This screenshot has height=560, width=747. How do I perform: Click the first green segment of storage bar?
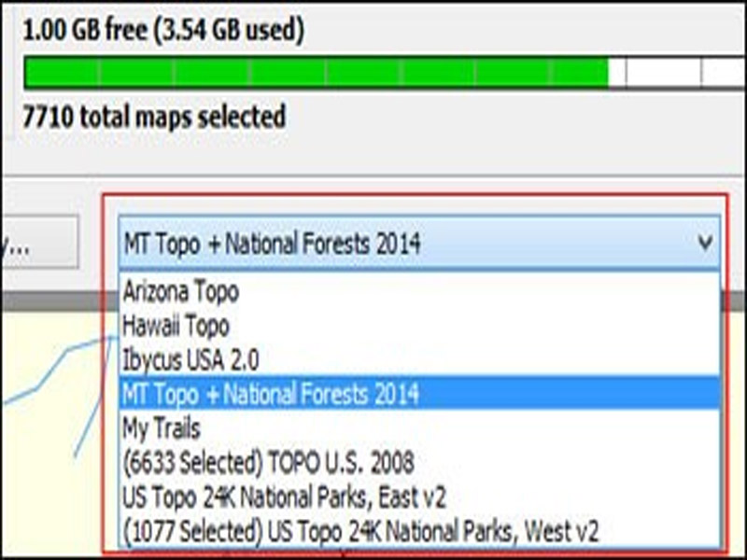pyautogui.click(x=61, y=73)
